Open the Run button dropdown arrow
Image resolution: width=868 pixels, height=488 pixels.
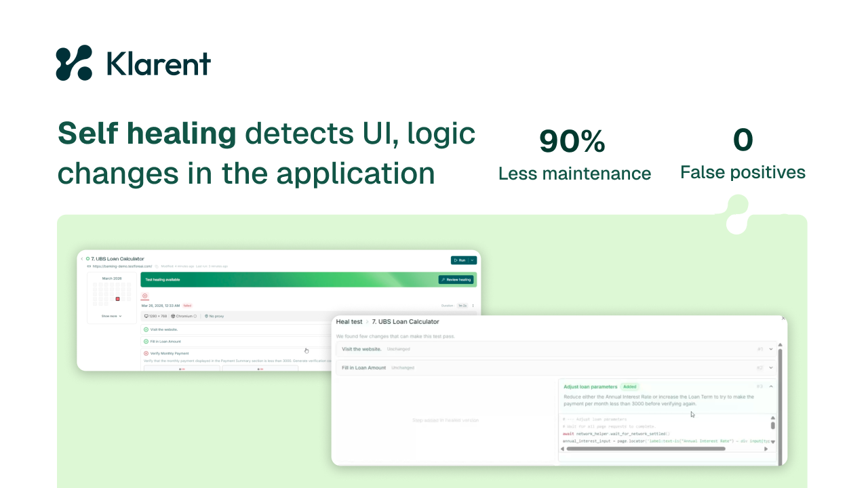coord(473,260)
